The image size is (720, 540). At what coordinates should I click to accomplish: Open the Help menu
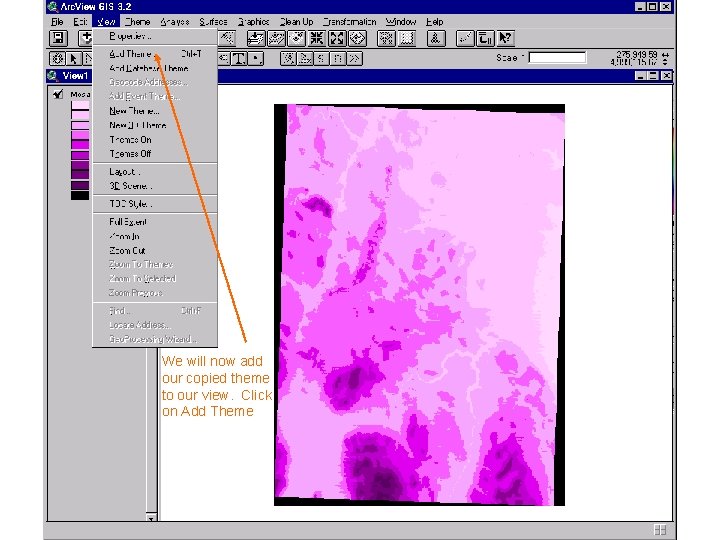[x=434, y=22]
